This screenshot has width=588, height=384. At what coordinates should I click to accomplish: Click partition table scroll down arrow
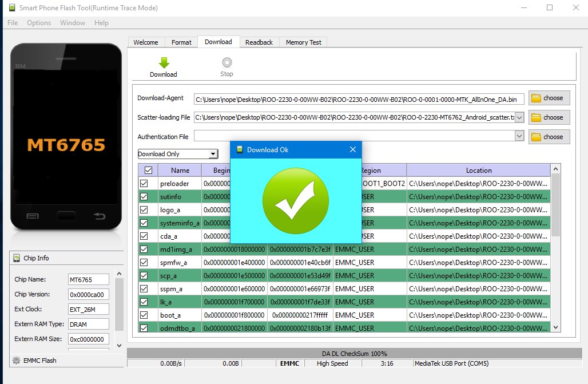click(556, 327)
